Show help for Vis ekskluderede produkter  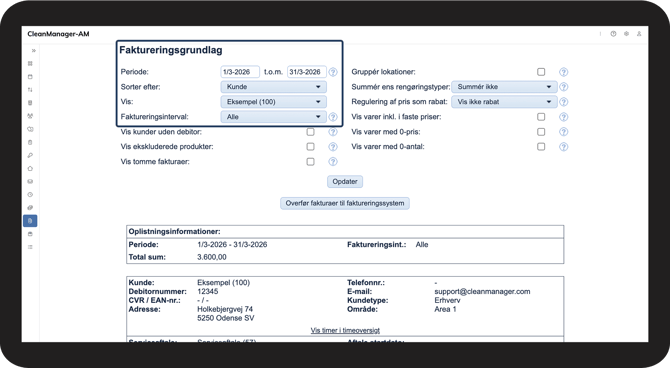[333, 147]
